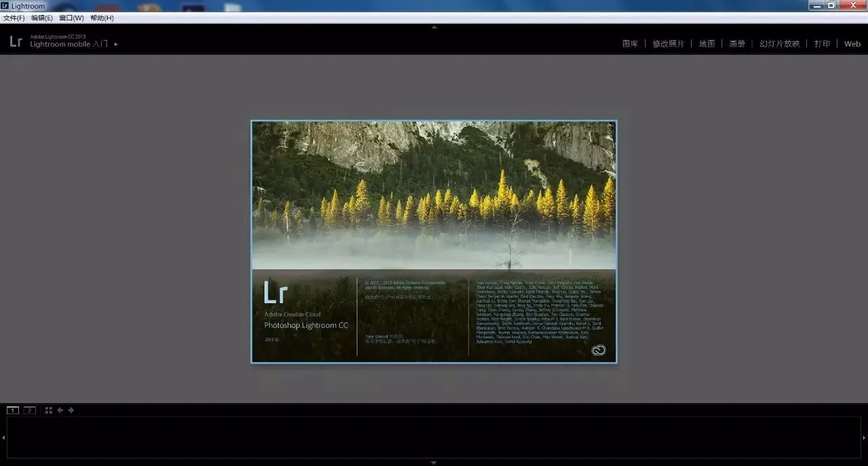Image resolution: width=868 pixels, height=466 pixels.
Task: Toggle the right panel collapse arrow
Action: click(865, 438)
